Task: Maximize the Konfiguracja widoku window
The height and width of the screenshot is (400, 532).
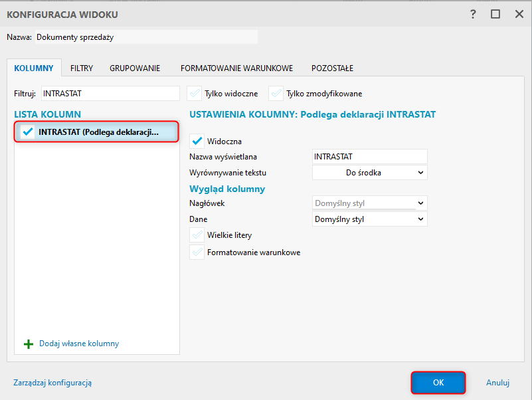Action: [x=495, y=14]
